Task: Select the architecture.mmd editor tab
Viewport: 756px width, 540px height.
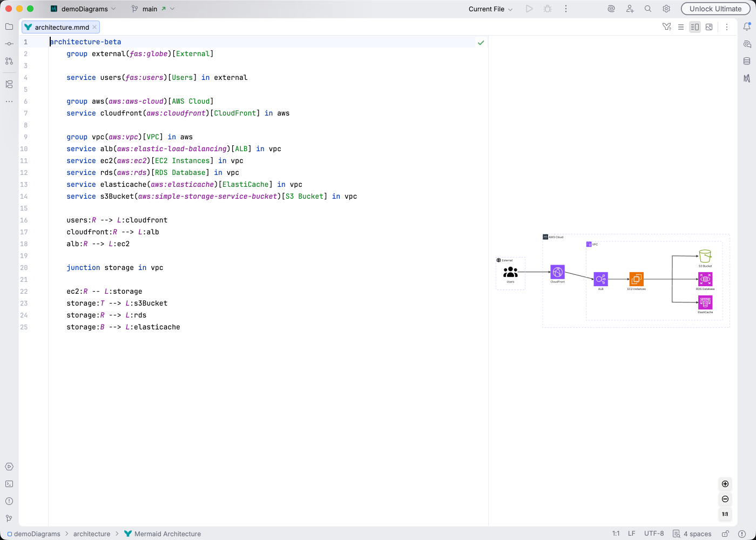Action: 60,26
